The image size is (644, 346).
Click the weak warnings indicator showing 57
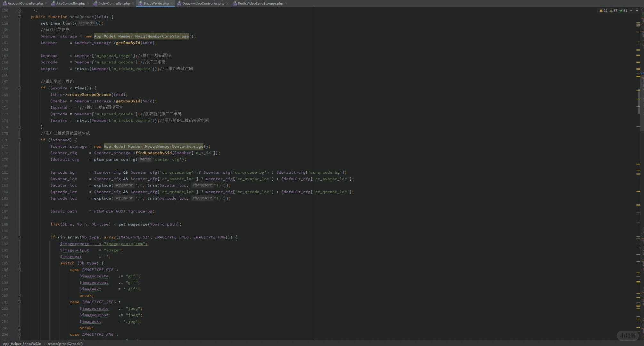[613, 11]
